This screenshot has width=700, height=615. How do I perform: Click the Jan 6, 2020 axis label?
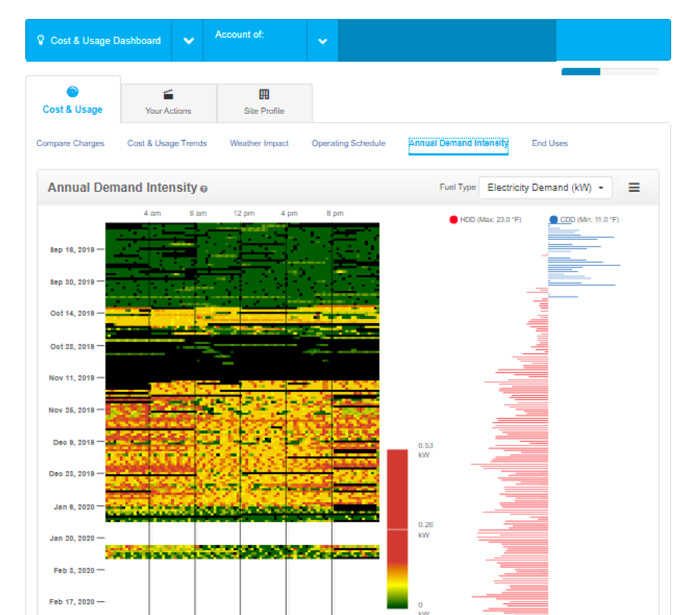(x=74, y=507)
